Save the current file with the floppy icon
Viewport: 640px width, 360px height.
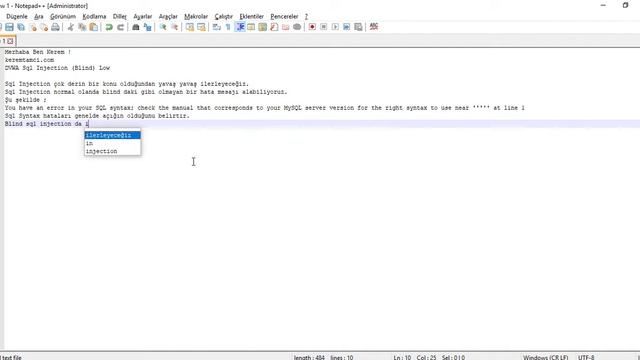(x=9, y=27)
